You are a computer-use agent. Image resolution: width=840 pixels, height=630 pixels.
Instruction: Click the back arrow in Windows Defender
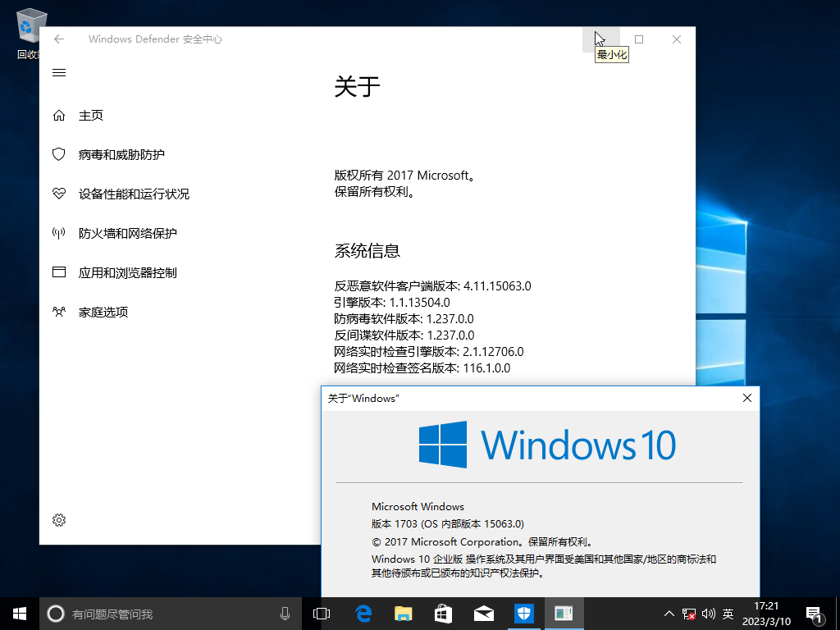(59, 39)
